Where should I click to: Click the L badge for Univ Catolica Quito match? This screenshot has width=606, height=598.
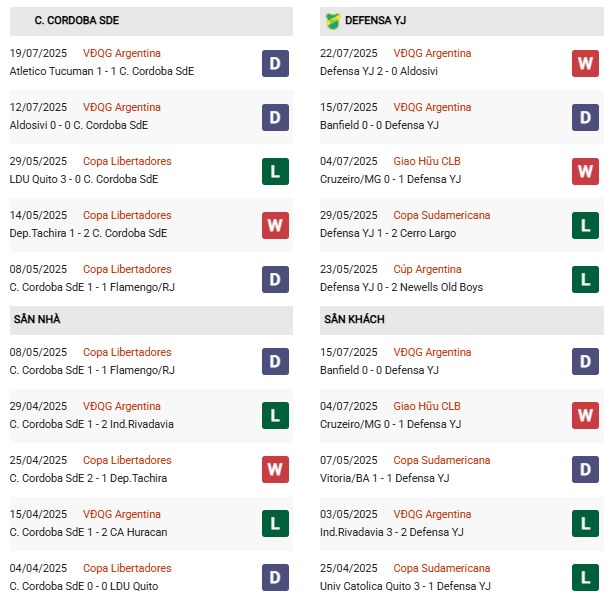coord(585,576)
